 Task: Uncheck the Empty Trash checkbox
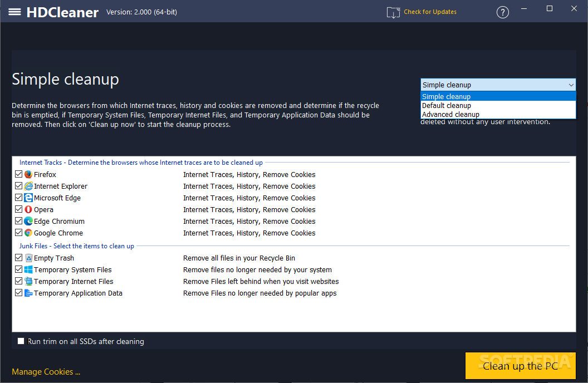tap(19, 257)
